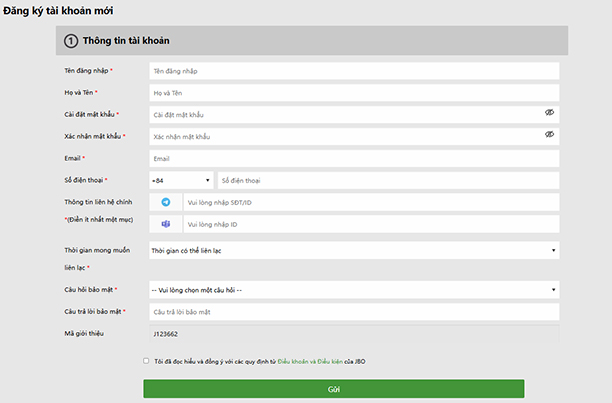Click the Câu trả lời bảo mật field
The image size is (612, 403).
click(x=352, y=312)
